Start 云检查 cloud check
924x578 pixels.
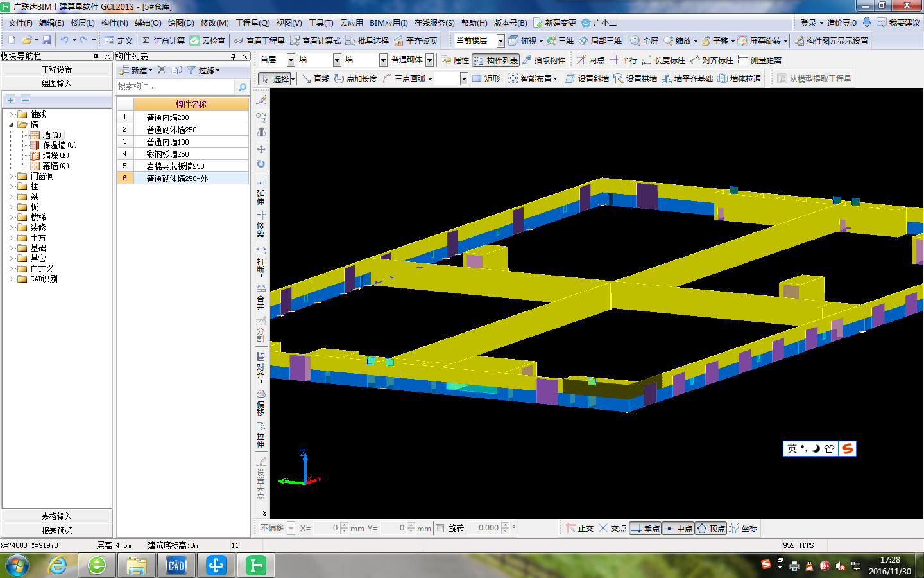(207, 40)
